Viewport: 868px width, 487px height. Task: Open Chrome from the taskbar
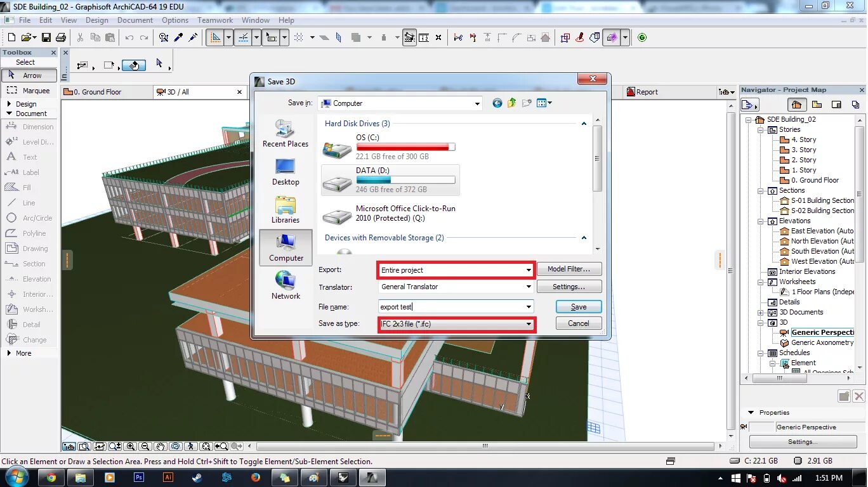coord(51,477)
